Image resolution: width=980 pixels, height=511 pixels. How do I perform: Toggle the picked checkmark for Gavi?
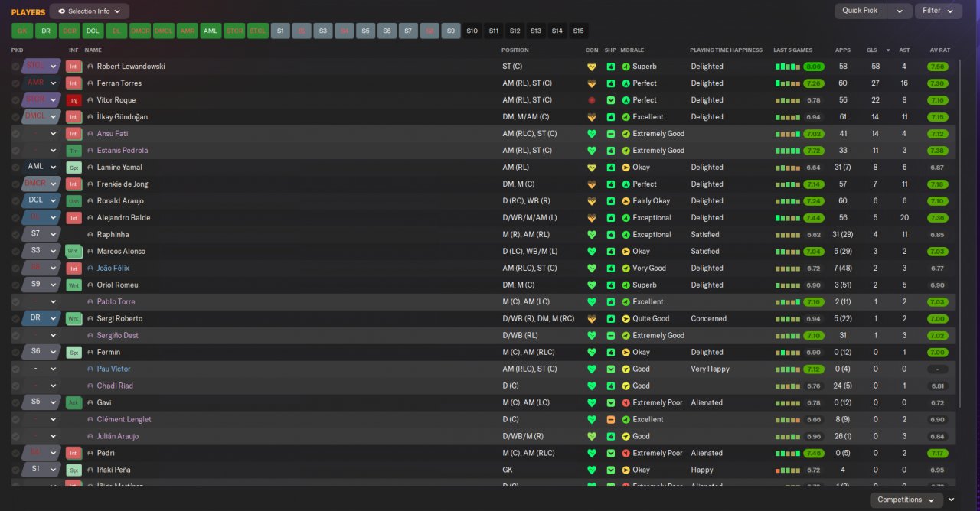(x=15, y=403)
